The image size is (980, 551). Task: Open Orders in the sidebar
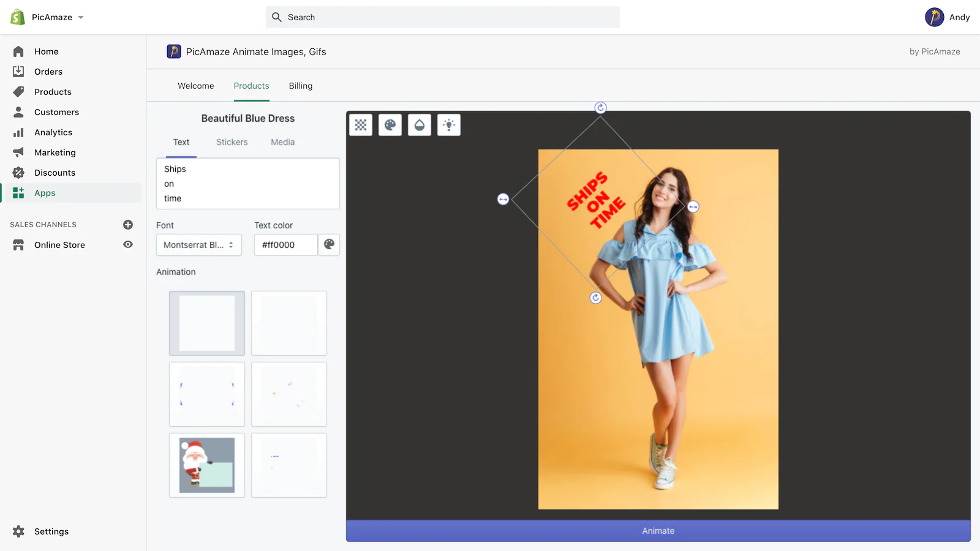point(48,72)
